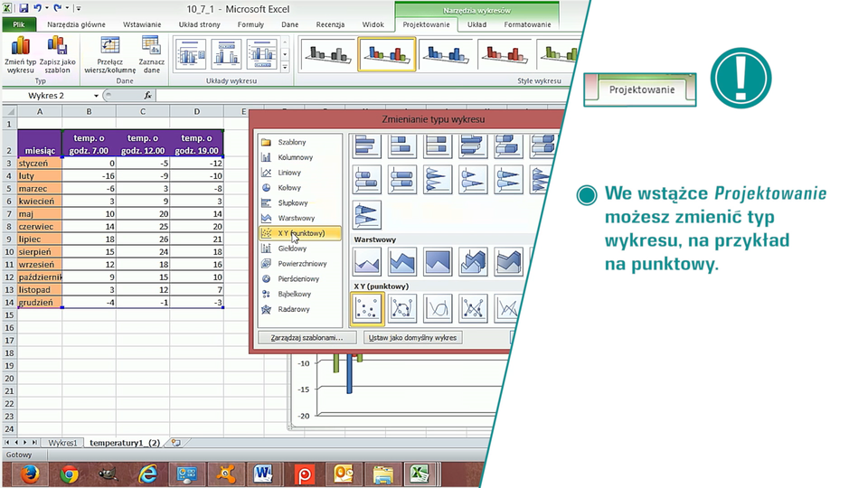Pick the first Warstwowy area chart icon
Viewport: 868px width, 488px height.
point(366,262)
